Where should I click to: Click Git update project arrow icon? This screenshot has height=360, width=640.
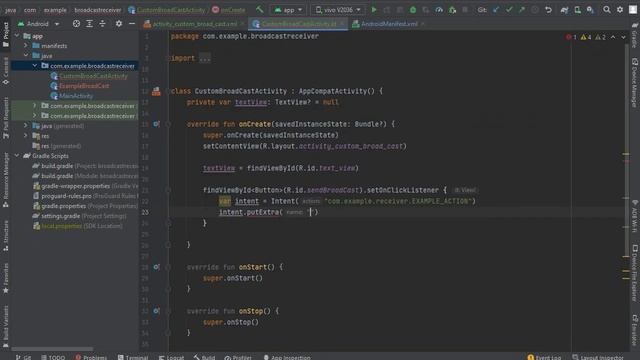[496, 9]
